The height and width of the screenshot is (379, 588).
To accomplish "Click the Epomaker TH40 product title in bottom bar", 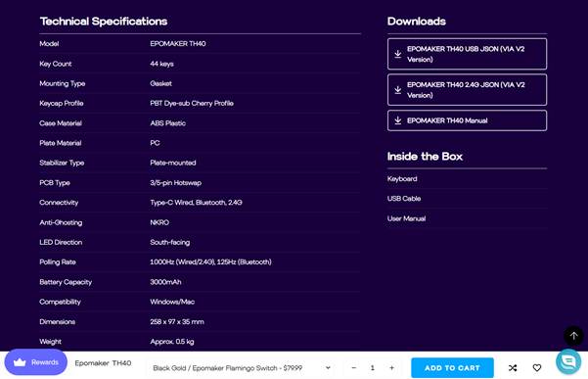I will (x=103, y=363).
